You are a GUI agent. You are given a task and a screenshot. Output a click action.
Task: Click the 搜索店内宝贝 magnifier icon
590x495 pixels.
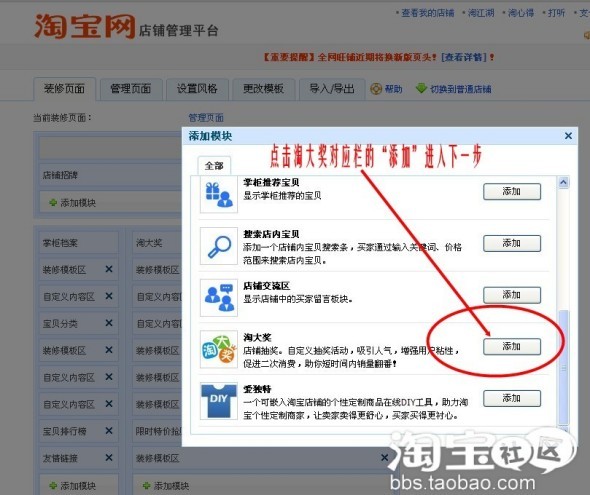click(x=219, y=246)
